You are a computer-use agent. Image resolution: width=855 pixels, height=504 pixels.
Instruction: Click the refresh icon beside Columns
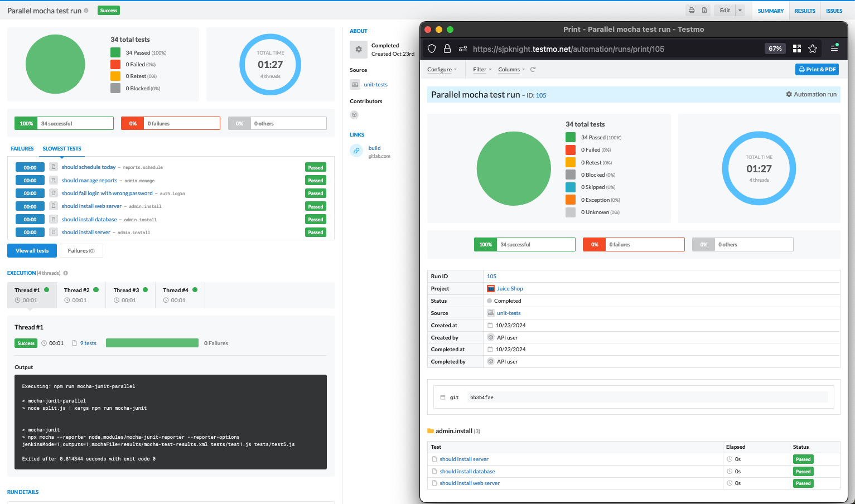pyautogui.click(x=533, y=70)
